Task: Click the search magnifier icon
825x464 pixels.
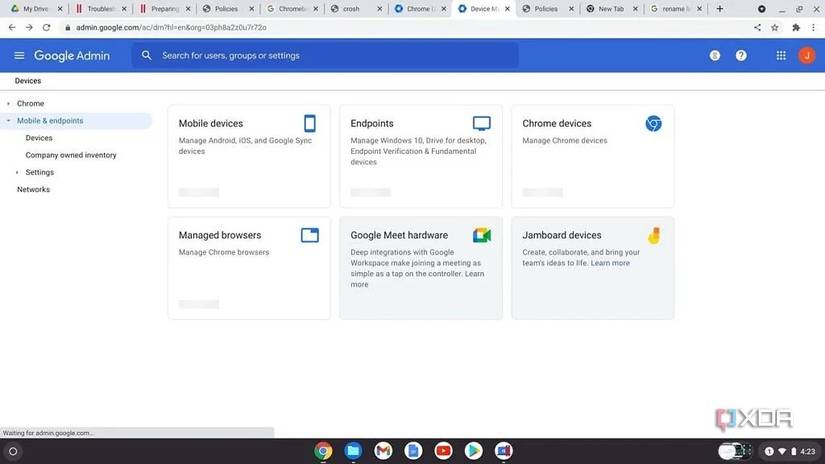Action: coord(146,55)
